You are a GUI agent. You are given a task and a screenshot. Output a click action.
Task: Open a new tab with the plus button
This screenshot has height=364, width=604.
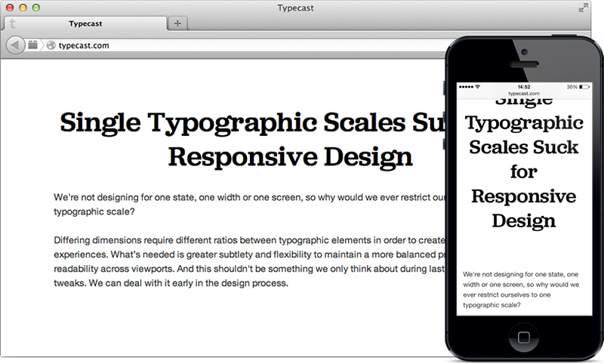click(177, 23)
